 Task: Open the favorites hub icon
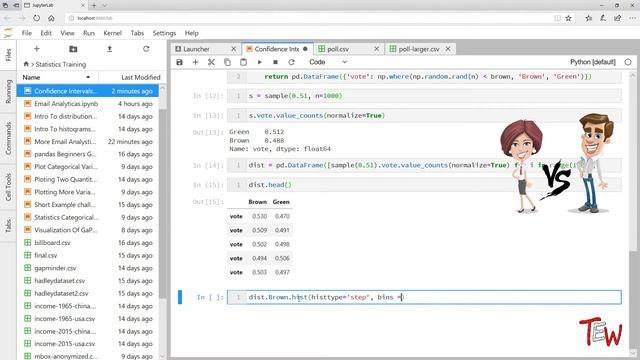click(x=589, y=18)
